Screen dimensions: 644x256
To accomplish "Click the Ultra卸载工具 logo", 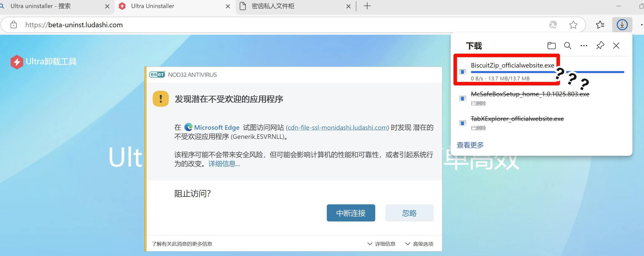I will (x=43, y=61).
